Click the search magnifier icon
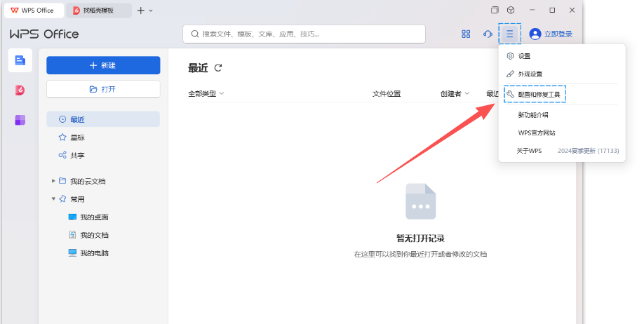The image size is (644, 324). (x=195, y=34)
